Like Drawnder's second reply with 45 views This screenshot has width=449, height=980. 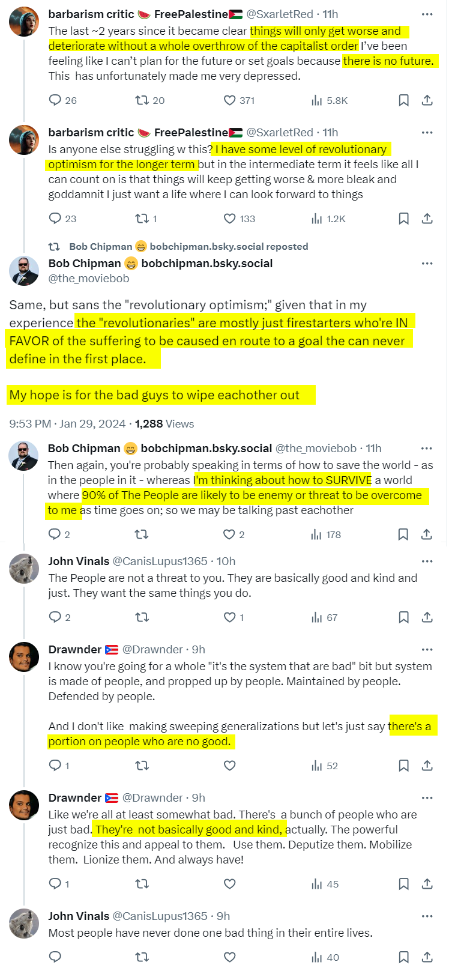pyautogui.click(x=229, y=884)
